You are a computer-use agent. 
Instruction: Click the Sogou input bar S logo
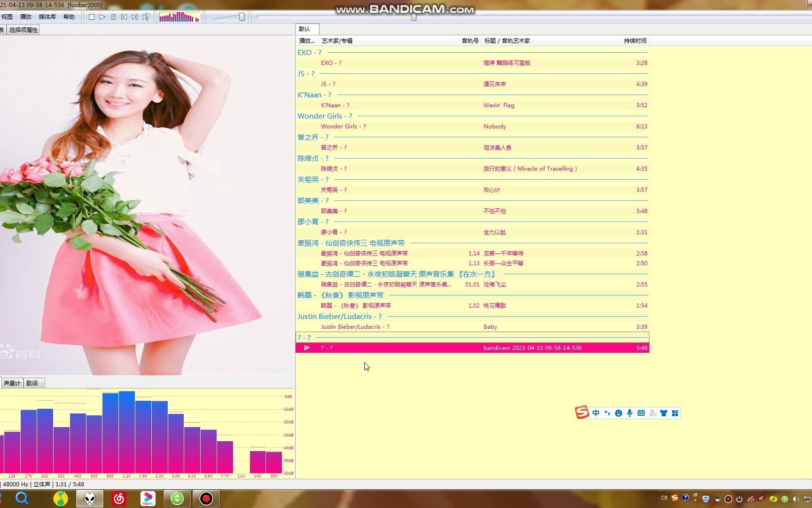582,413
